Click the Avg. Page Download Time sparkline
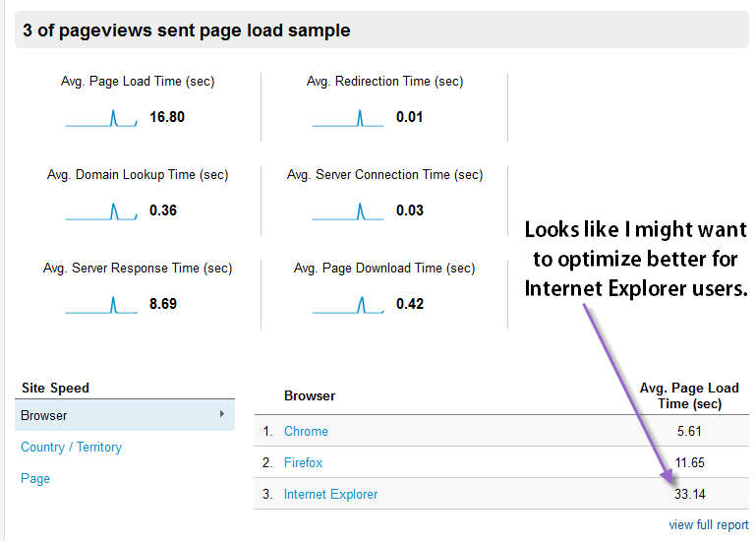756x541 pixels. 347,305
